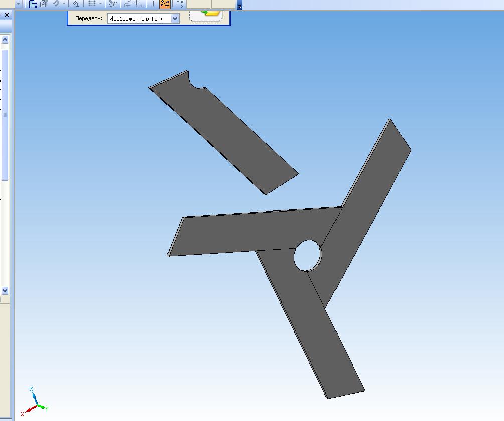Click the left panel scroll-down arrow
Screen dimensions: 504x421
(x=5, y=290)
